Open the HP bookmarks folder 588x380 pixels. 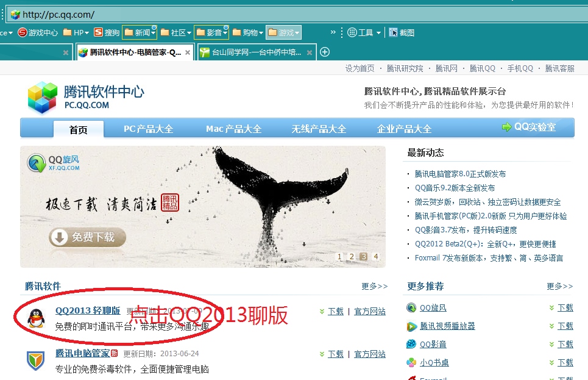pos(76,33)
